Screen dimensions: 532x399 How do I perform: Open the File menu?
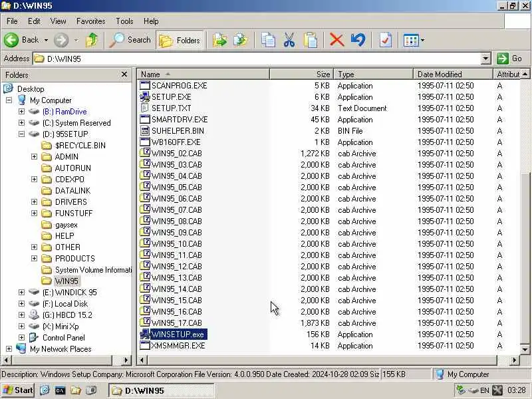pos(12,21)
